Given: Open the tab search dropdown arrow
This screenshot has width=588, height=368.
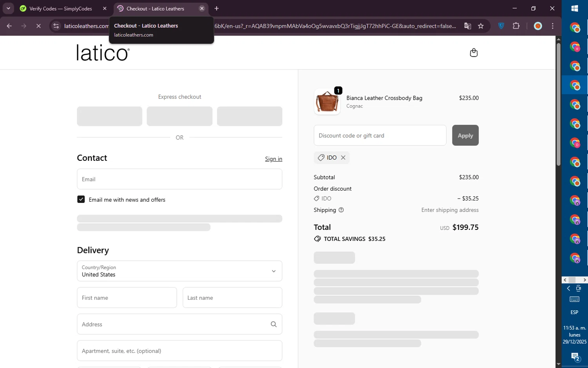Looking at the screenshot, I should (8, 9).
